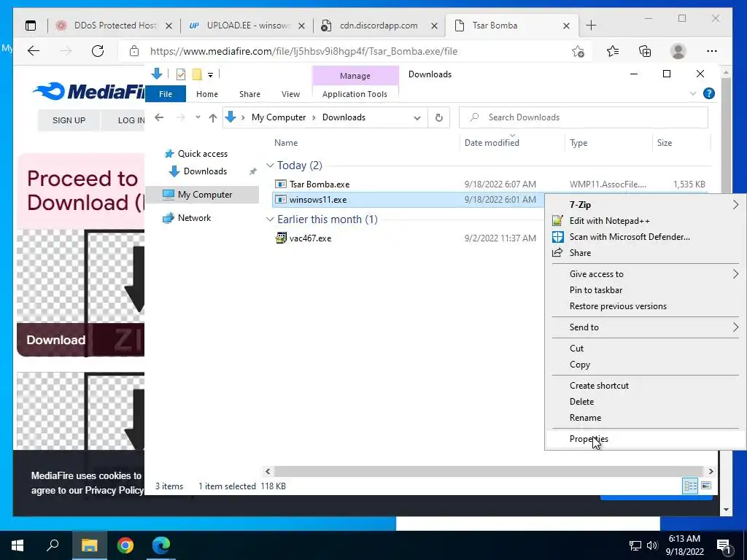This screenshot has height=560, width=747.
Task: Open the Application Tools ribbon tab
Action: tap(355, 94)
